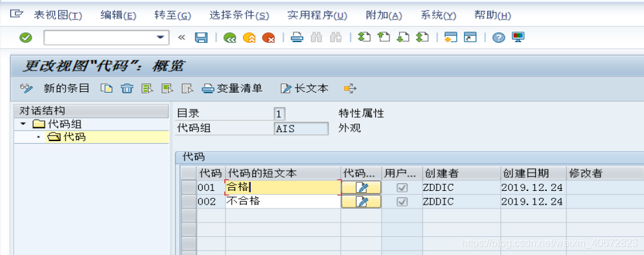Open the 系统 menu
Image resolution: width=644 pixels, height=255 pixels.
(438, 16)
